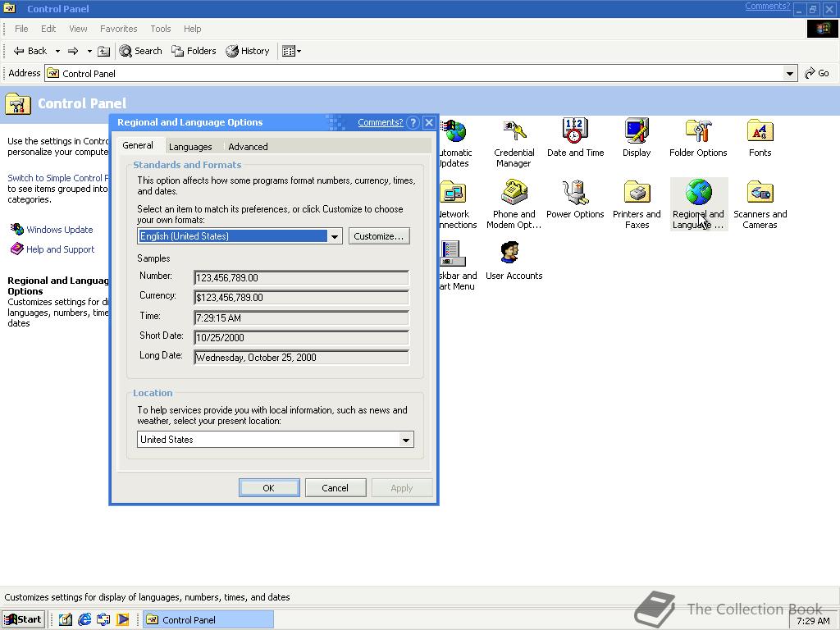Screen dimensions: 840x630
Task: Switch to the Advanced tab
Action: click(x=248, y=146)
